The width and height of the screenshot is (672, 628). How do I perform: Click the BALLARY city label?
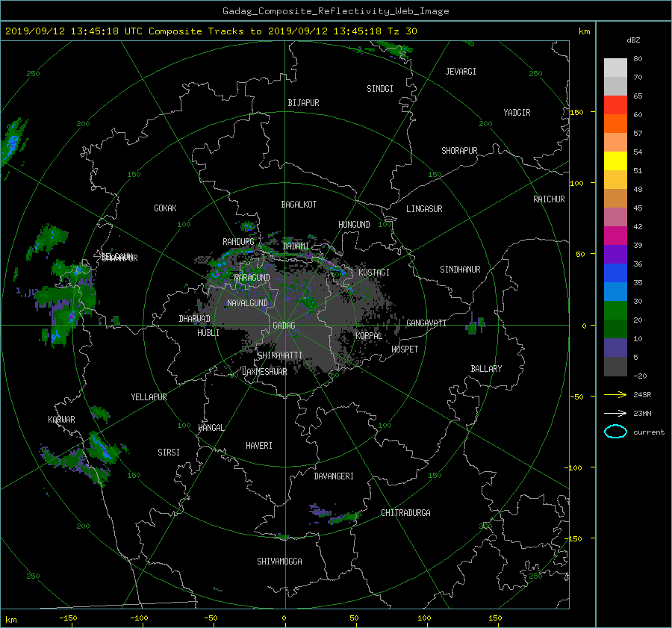coord(486,369)
